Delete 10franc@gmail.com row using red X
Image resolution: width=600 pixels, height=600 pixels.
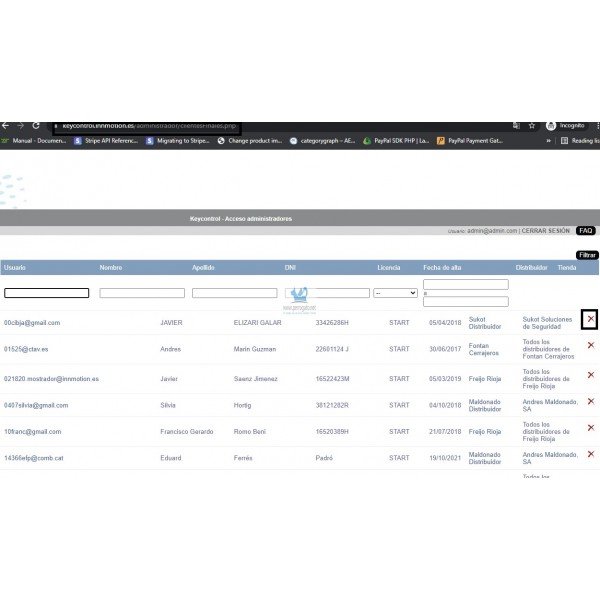pos(590,428)
